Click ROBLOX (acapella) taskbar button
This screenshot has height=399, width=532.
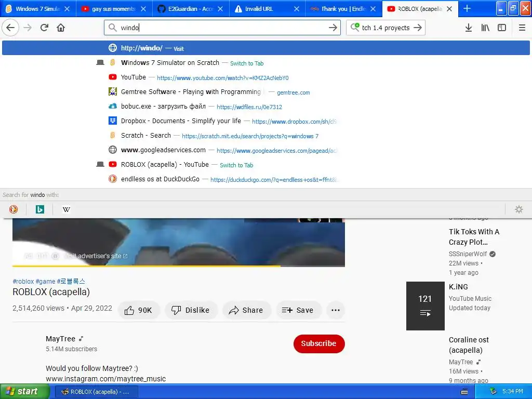(96, 392)
